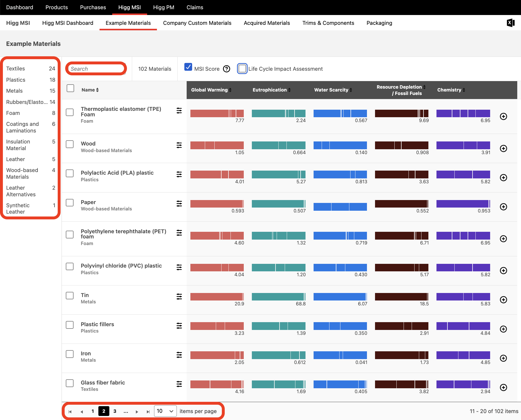Check the Thermoplastic elastomer Foam row checkbox
Screen dimensions: 521x420
[70, 112]
